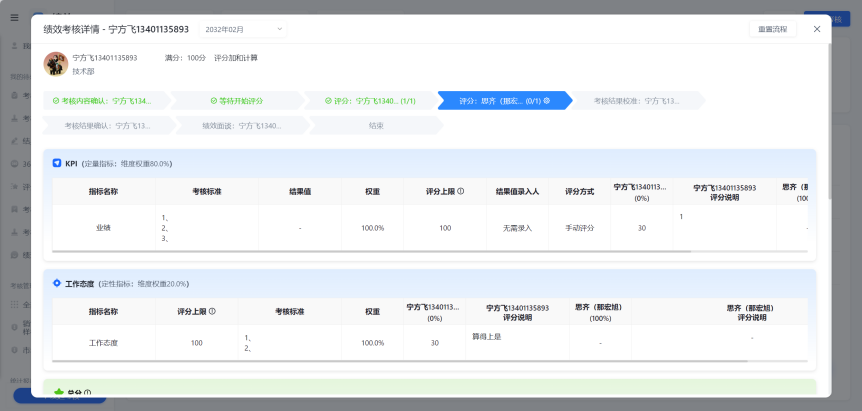
Task: Click the info icon beside 总分
Action: [87, 393]
